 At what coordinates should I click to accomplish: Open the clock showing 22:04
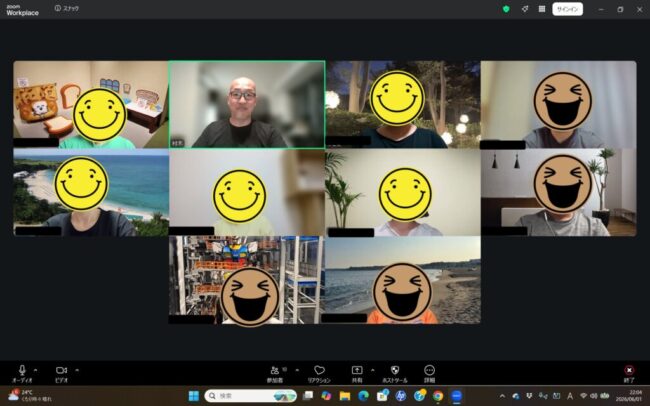click(628, 396)
